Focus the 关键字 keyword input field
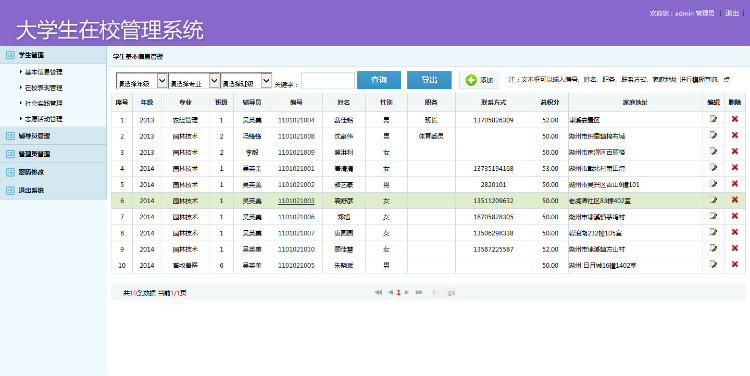Viewport: 750px width, 376px height. point(328,80)
